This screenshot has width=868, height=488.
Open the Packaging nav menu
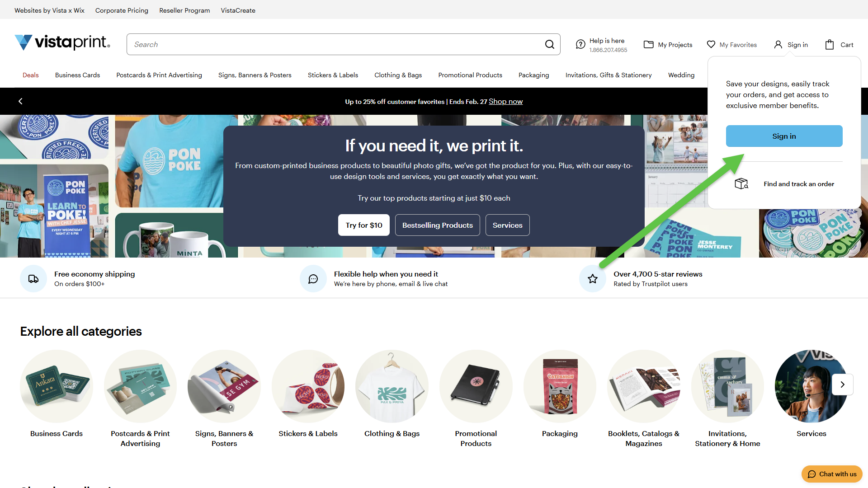[x=534, y=75]
